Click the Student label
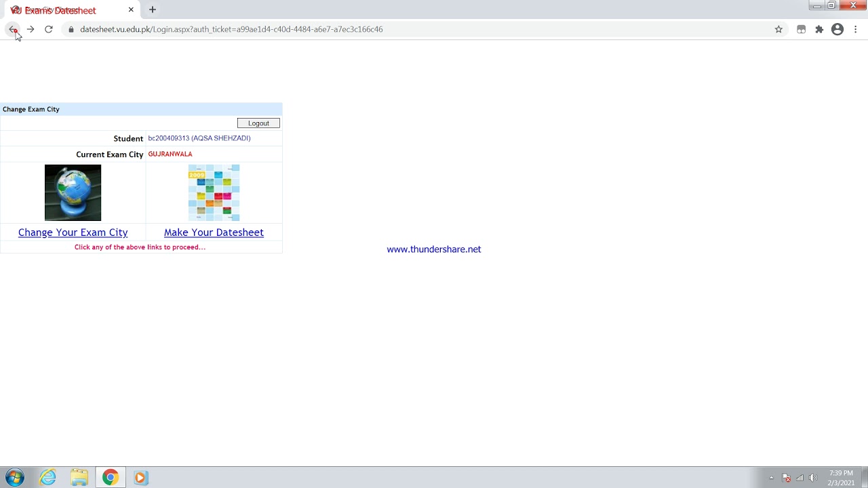The height and width of the screenshot is (488, 868). pos(128,138)
